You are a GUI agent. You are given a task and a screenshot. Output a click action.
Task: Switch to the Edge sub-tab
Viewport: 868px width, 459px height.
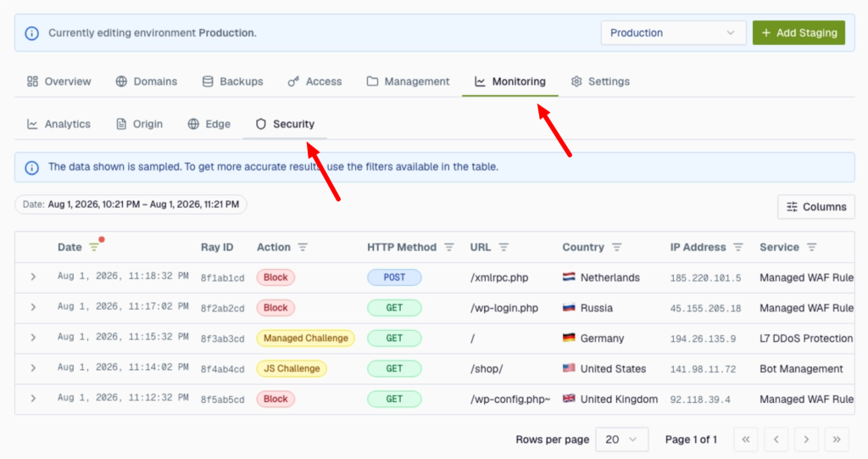pyautogui.click(x=209, y=124)
